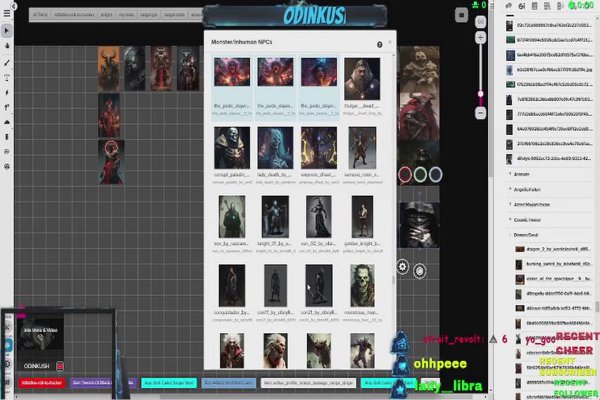The width and height of the screenshot is (600, 400).
Task: Select the golden_knight thumbnail
Action: pos(362,217)
